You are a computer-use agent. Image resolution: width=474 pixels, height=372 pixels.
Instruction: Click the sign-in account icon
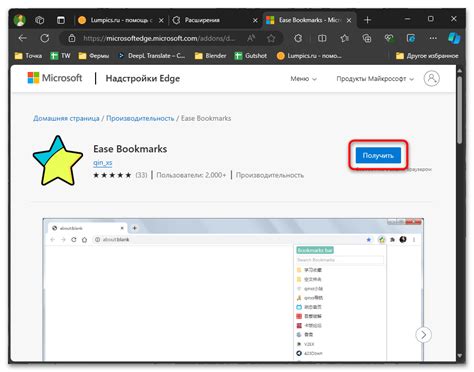tap(431, 79)
